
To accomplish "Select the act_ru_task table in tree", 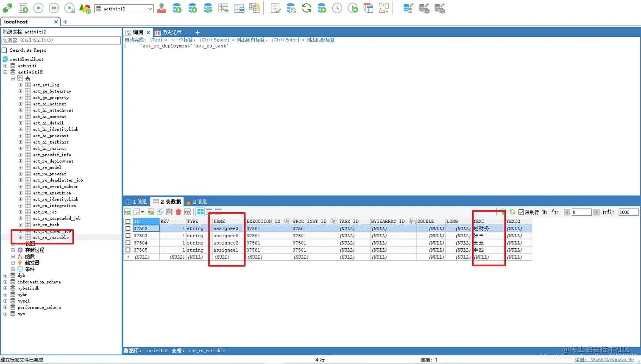I will point(46,225).
